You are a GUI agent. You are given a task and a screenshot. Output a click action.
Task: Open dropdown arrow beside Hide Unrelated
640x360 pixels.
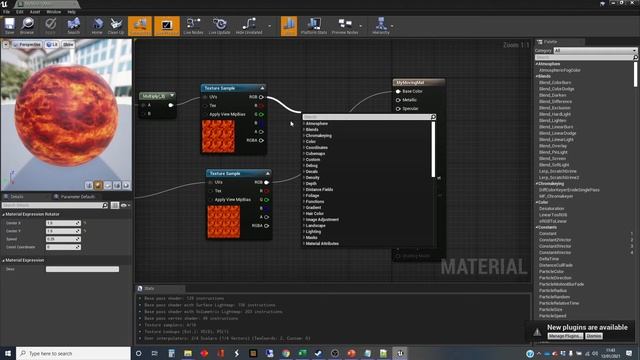tap(269, 26)
